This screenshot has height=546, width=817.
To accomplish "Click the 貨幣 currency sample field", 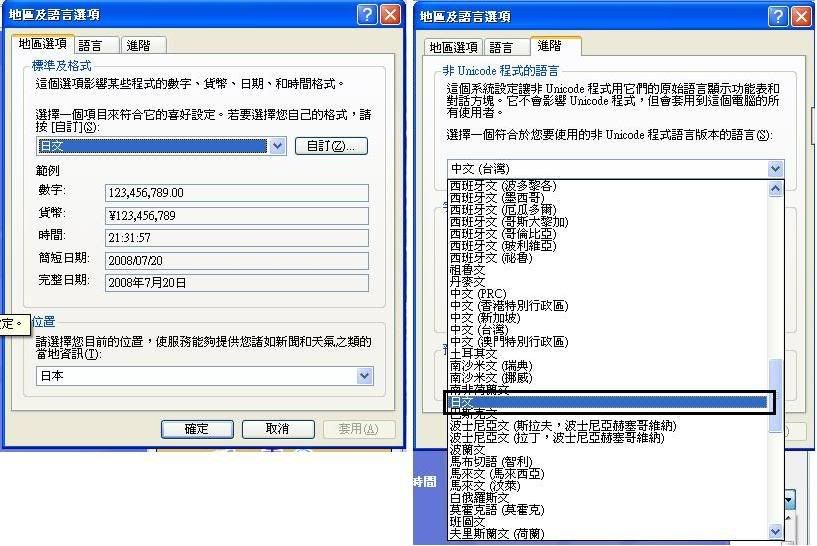I will pos(236,215).
